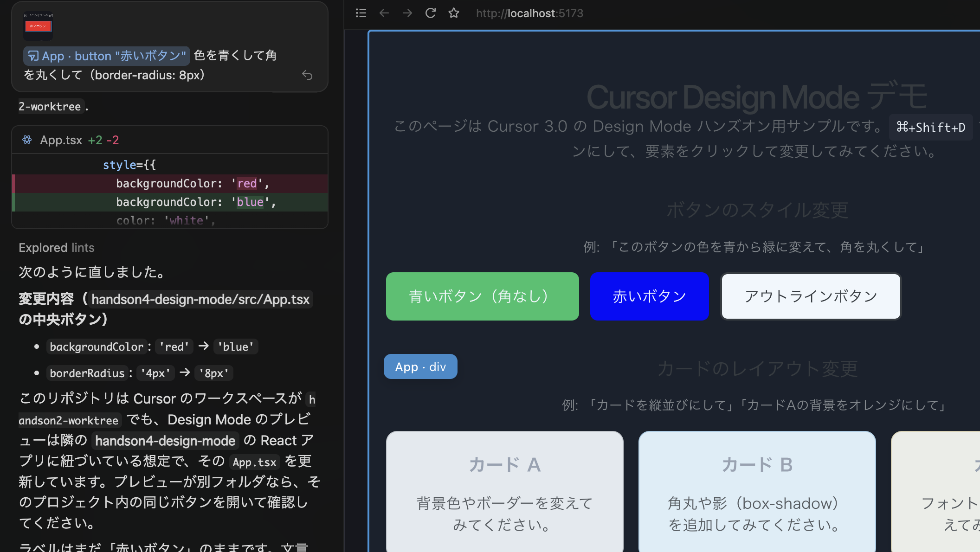
Task: Select the green 青いボタン（角なし）button
Action: (x=482, y=296)
